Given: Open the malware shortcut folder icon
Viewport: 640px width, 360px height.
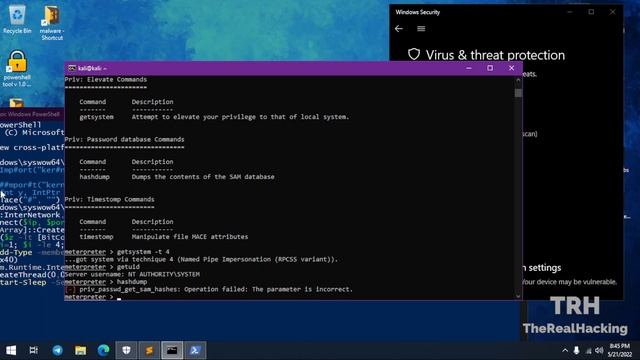Looking at the screenshot, I should [52, 23].
